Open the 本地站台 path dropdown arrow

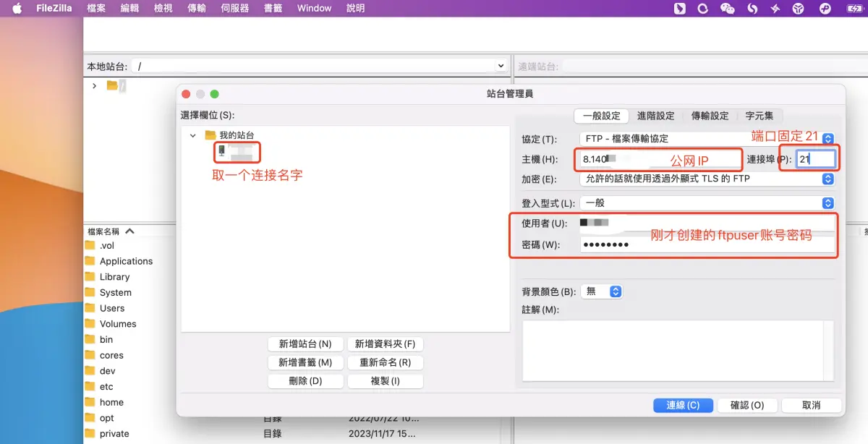coord(501,66)
